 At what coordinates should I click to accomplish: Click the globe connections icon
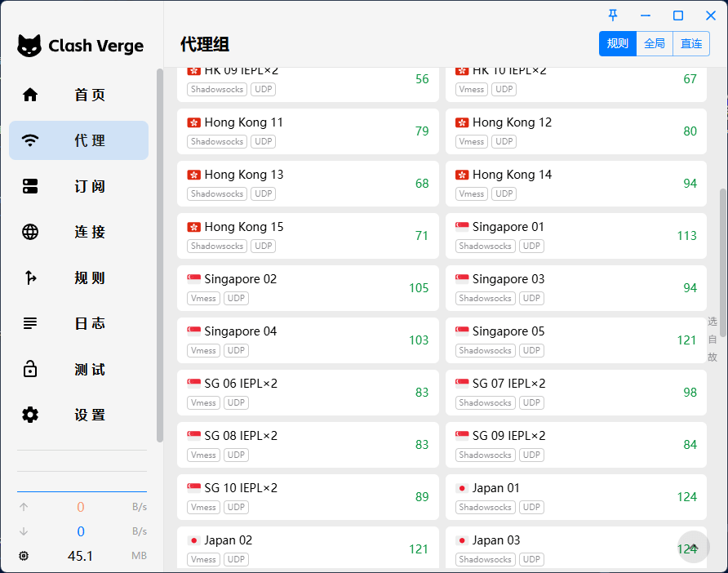30,232
